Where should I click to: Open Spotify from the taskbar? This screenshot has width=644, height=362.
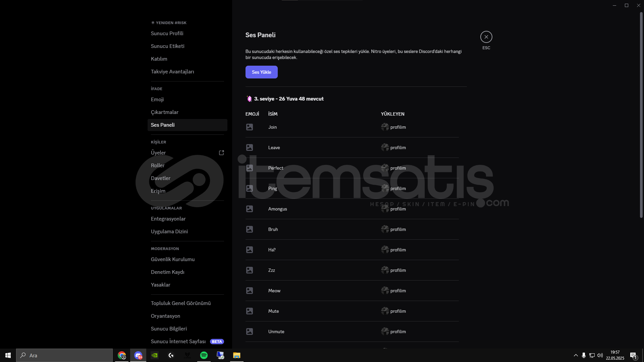point(204,355)
